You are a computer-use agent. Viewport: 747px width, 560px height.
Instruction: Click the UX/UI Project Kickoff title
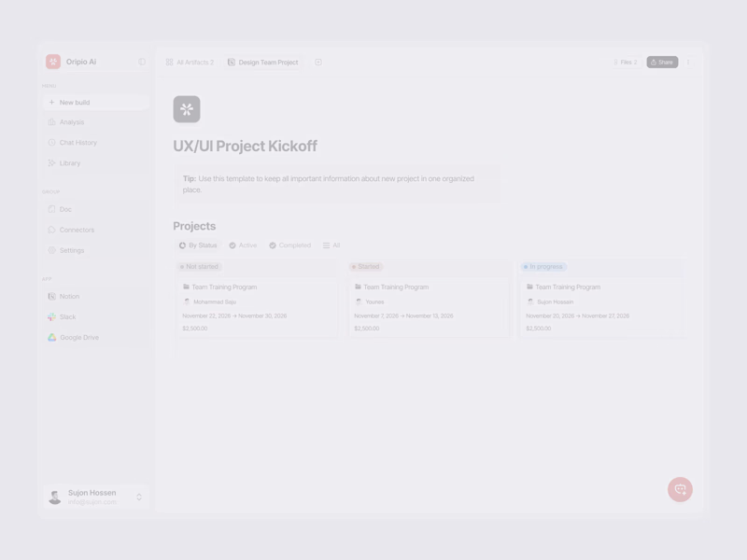pyautogui.click(x=245, y=147)
